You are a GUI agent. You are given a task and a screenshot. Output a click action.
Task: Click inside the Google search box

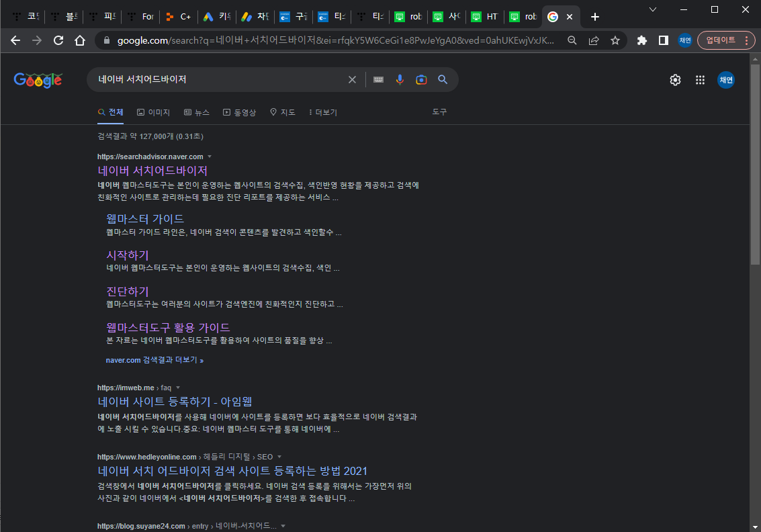[x=218, y=80]
